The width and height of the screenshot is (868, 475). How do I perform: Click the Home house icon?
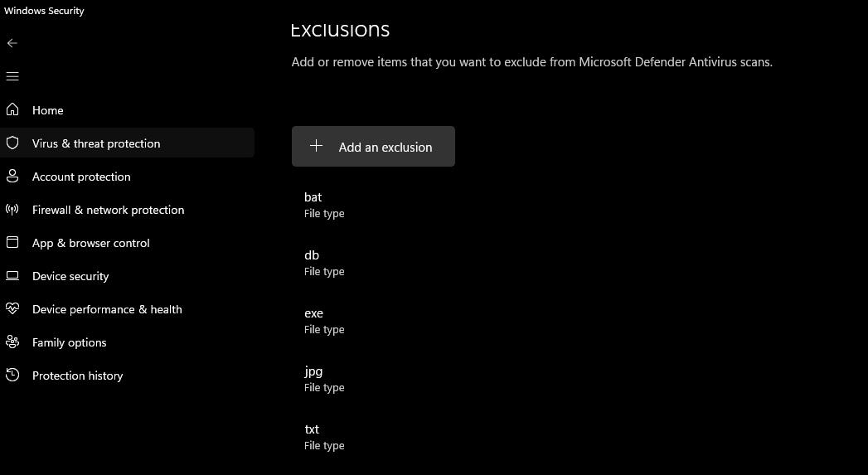click(x=12, y=109)
